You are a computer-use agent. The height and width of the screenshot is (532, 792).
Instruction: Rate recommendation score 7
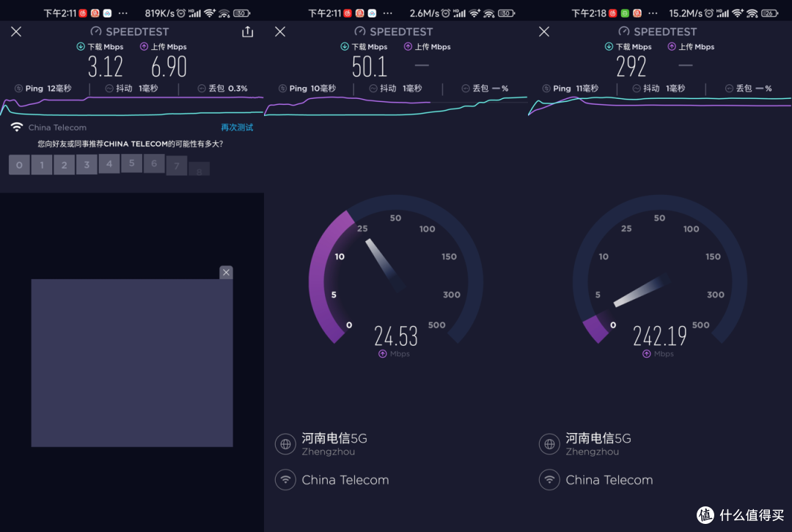(x=177, y=166)
